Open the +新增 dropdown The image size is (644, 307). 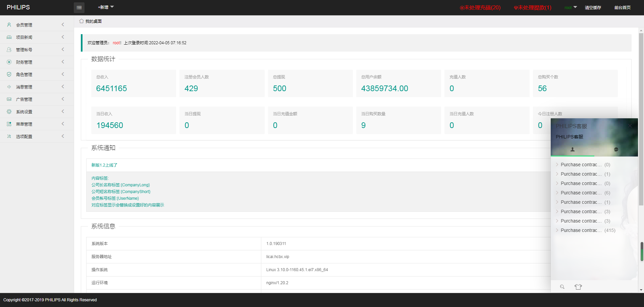106,7
